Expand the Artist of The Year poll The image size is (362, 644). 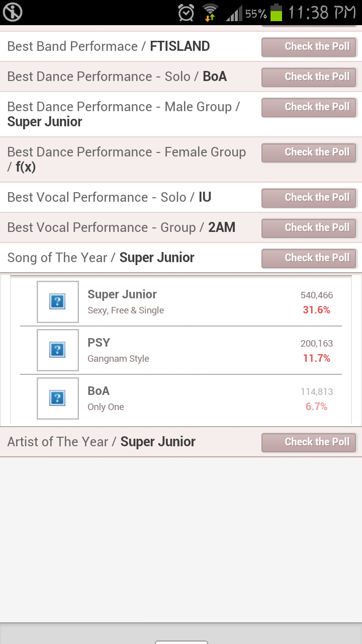click(x=309, y=442)
